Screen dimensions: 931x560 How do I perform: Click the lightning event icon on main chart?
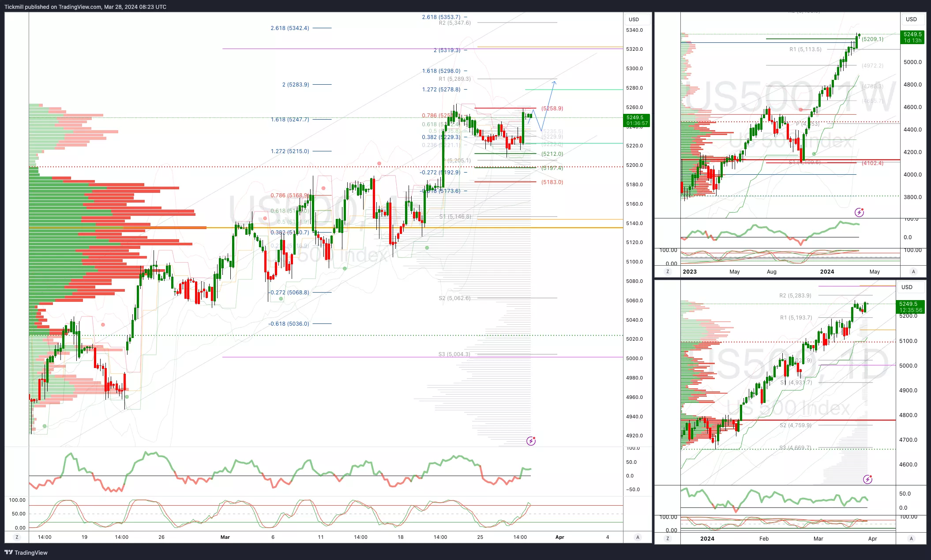point(531,441)
